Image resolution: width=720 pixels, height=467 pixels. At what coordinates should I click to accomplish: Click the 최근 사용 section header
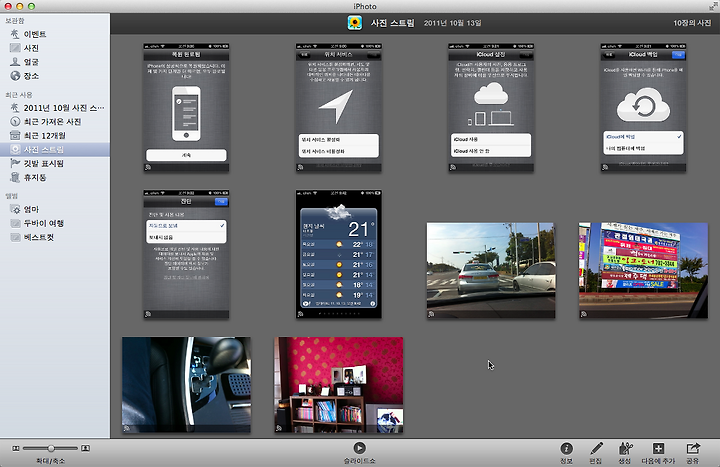point(18,95)
